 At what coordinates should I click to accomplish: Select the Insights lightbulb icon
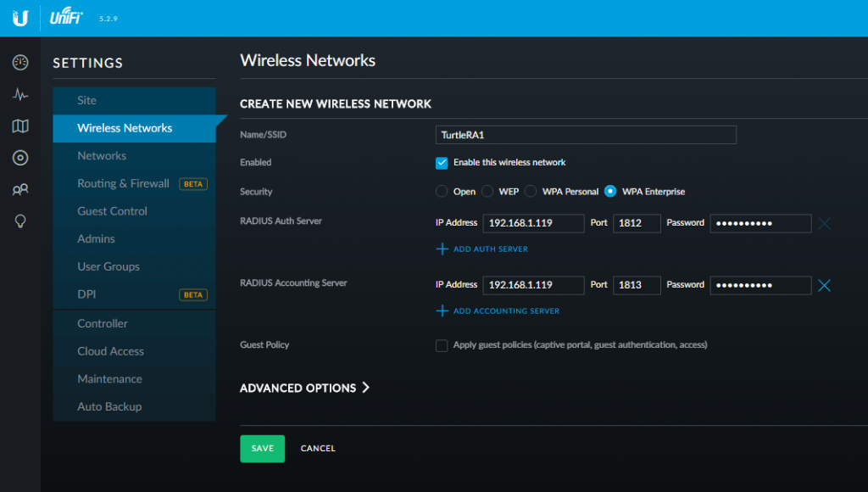coord(19,221)
